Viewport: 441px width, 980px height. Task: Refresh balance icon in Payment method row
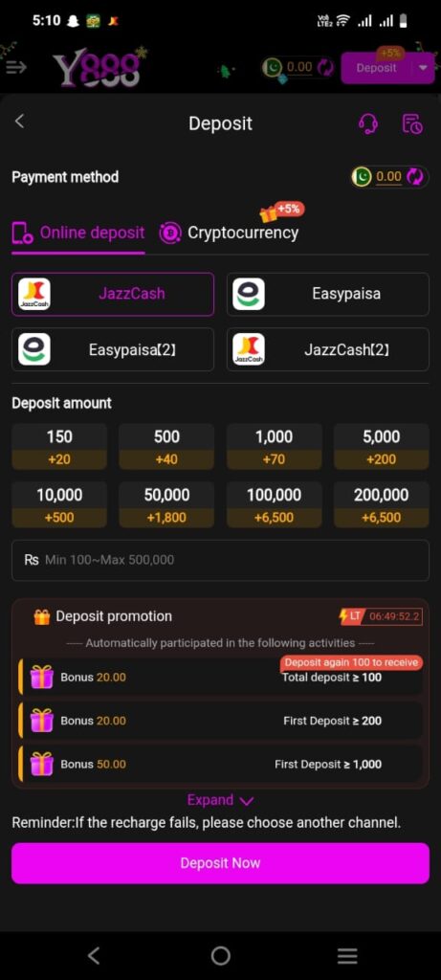tap(415, 177)
